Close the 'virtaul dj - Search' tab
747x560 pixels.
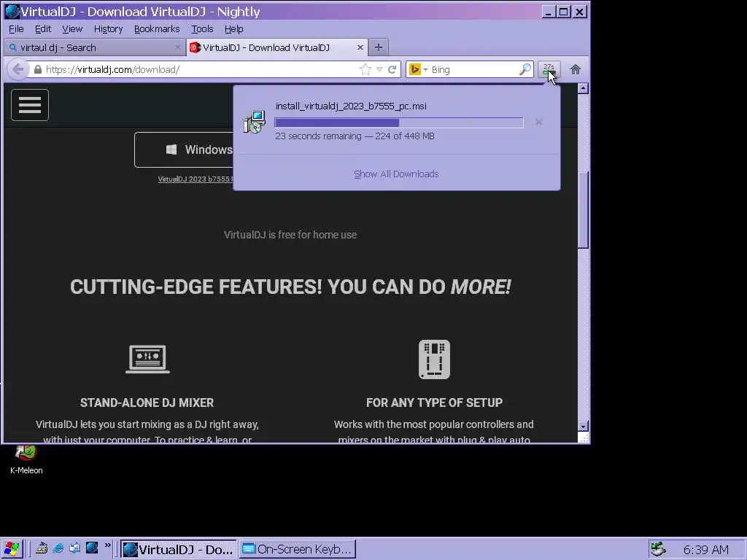pyautogui.click(x=177, y=47)
